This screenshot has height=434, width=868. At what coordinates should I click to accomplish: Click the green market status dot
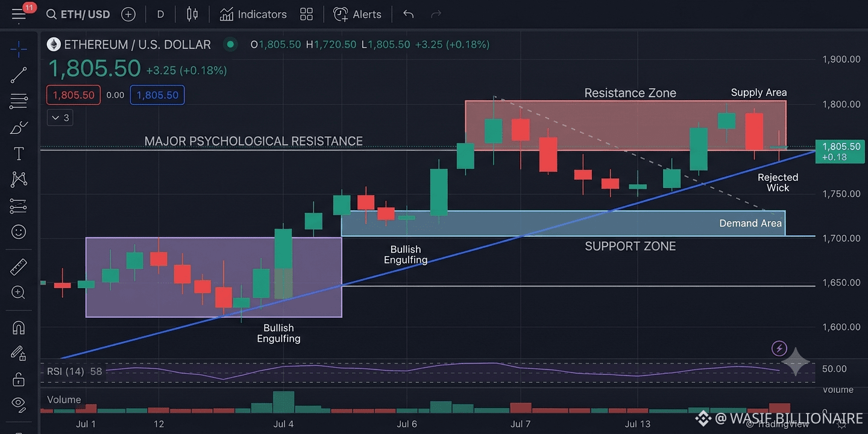[x=230, y=44]
